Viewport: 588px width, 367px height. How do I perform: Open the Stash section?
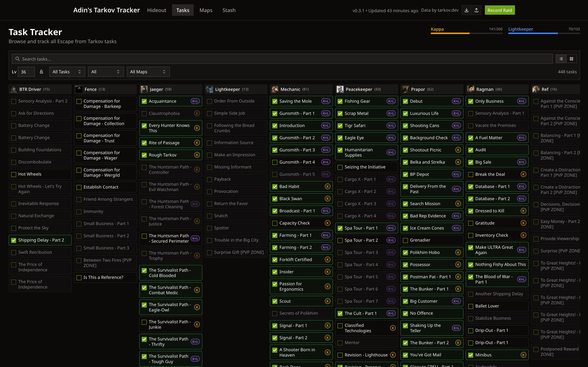tap(229, 10)
